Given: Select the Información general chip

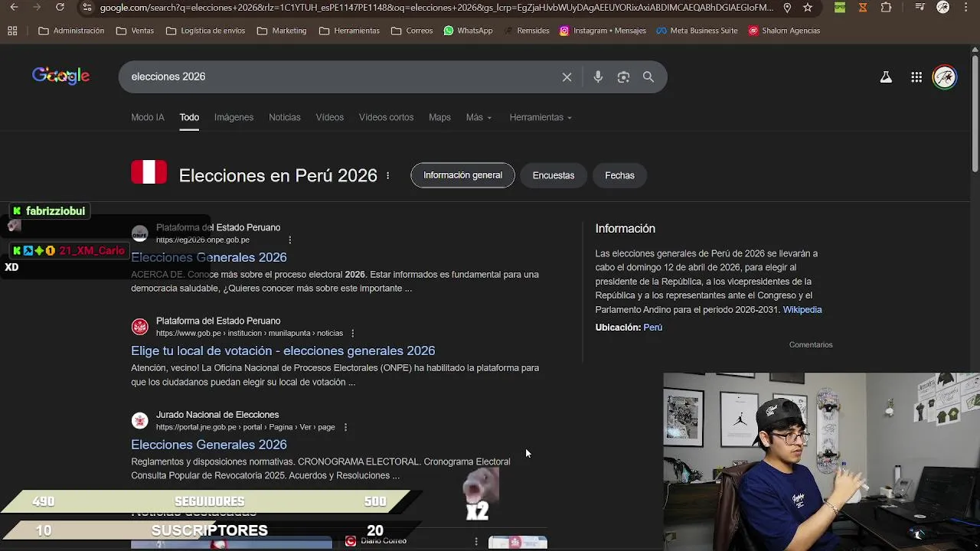Looking at the screenshot, I should (x=462, y=175).
